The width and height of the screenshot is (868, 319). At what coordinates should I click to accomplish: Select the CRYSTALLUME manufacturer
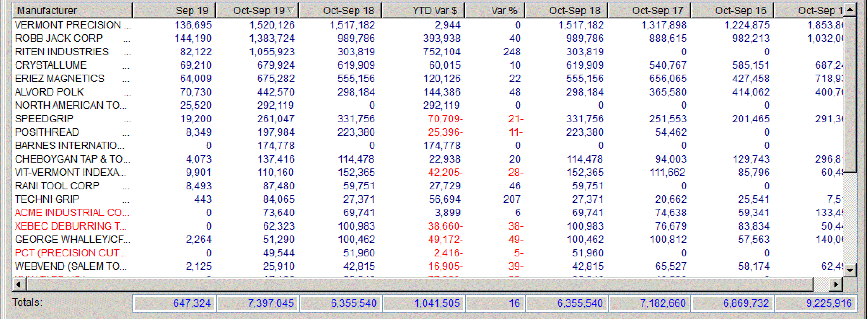(51, 65)
